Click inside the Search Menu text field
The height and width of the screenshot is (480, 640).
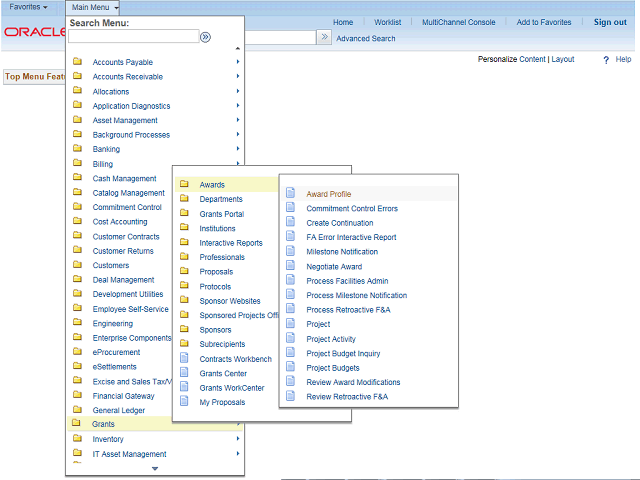coord(133,37)
